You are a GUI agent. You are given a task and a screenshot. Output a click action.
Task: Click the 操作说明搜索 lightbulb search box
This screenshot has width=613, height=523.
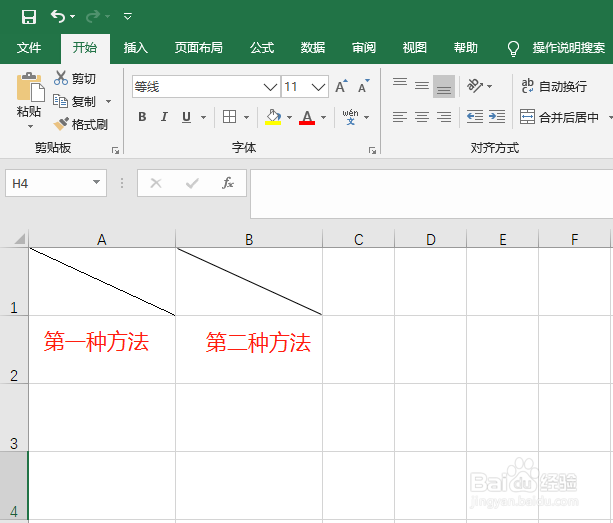[x=556, y=48]
